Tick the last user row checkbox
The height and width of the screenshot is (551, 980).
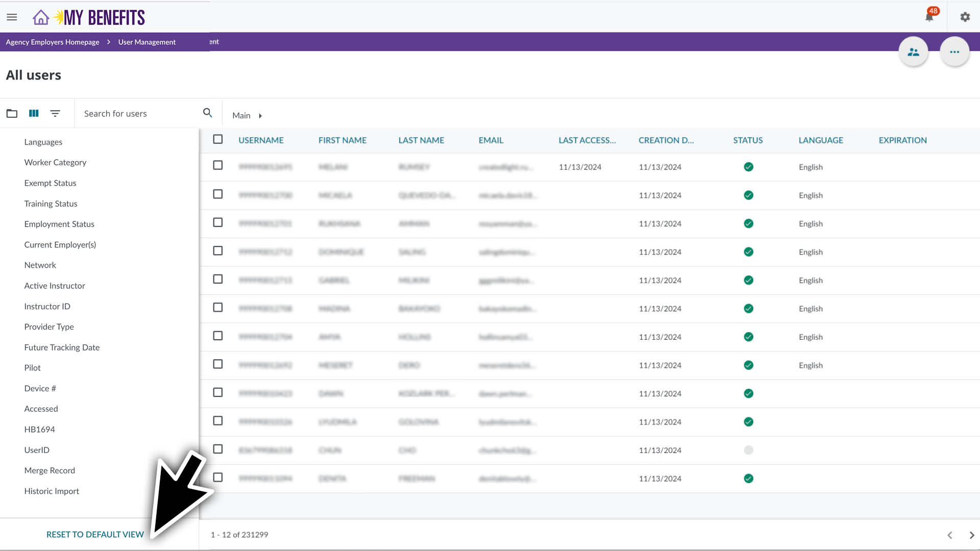click(x=218, y=478)
